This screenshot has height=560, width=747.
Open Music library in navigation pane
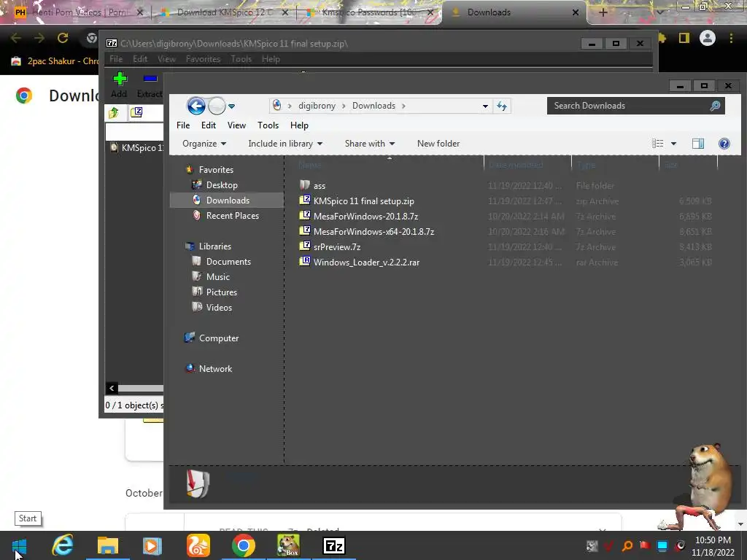[217, 276]
